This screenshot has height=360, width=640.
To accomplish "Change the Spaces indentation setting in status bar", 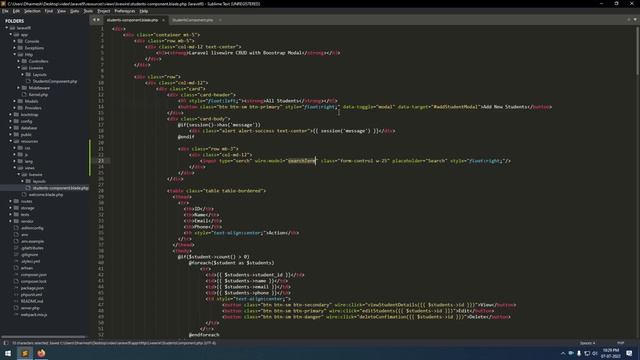I will (588, 343).
